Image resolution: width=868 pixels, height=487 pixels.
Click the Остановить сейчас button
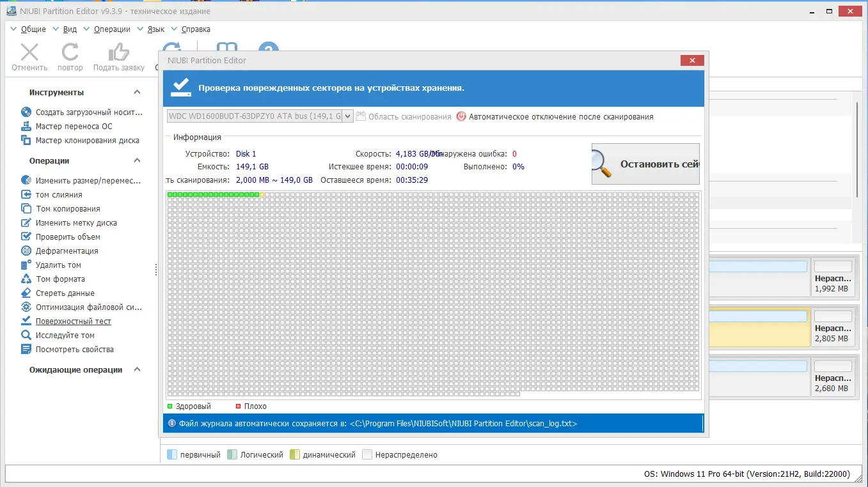point(645,164)
